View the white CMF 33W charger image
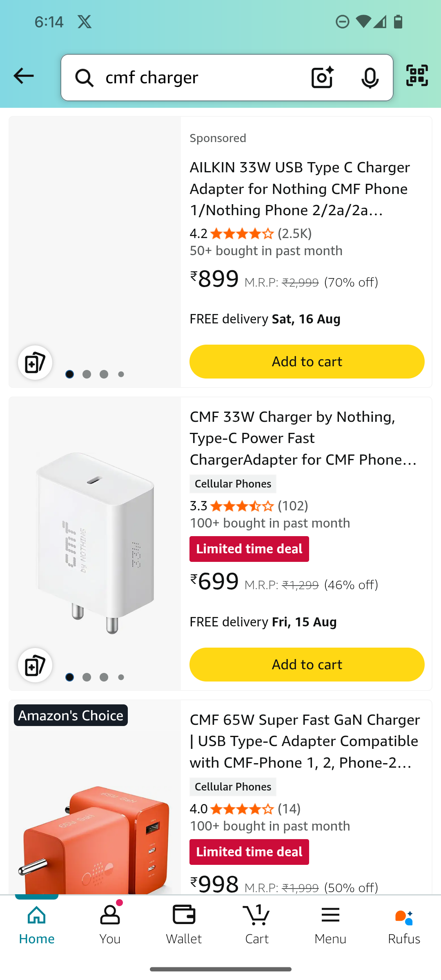 (95, 543)
